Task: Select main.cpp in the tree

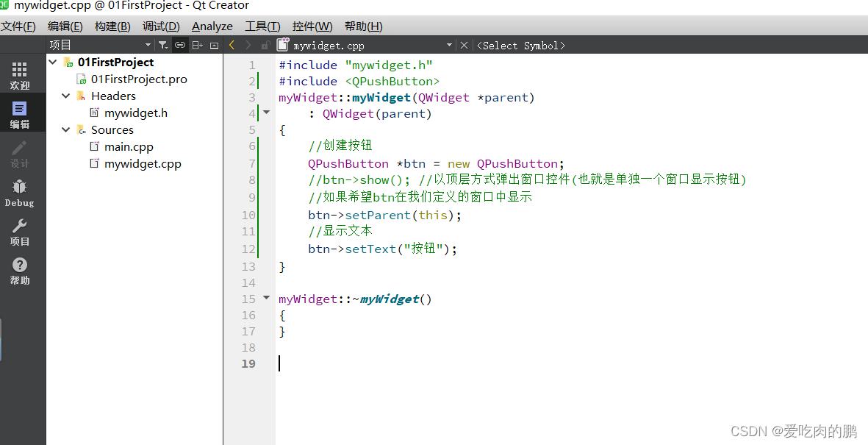Action: 129,147
